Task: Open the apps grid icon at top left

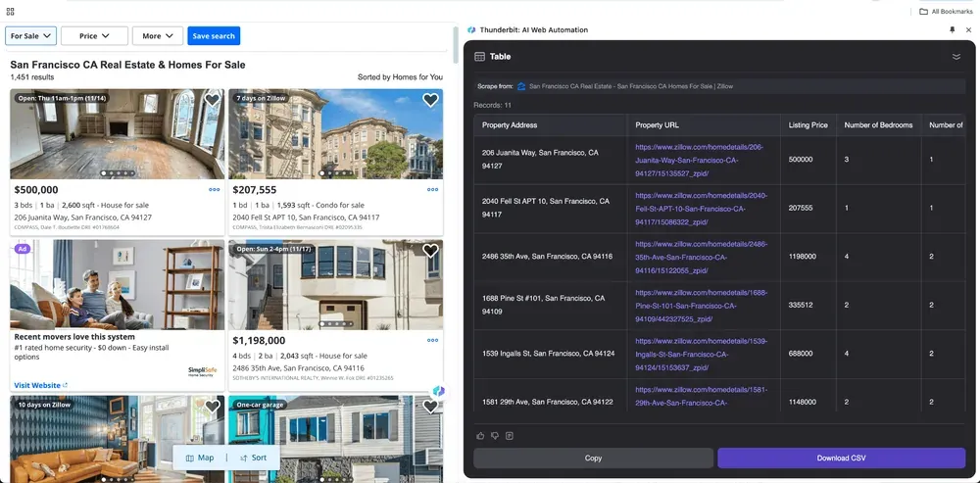Action: point(10,11)
